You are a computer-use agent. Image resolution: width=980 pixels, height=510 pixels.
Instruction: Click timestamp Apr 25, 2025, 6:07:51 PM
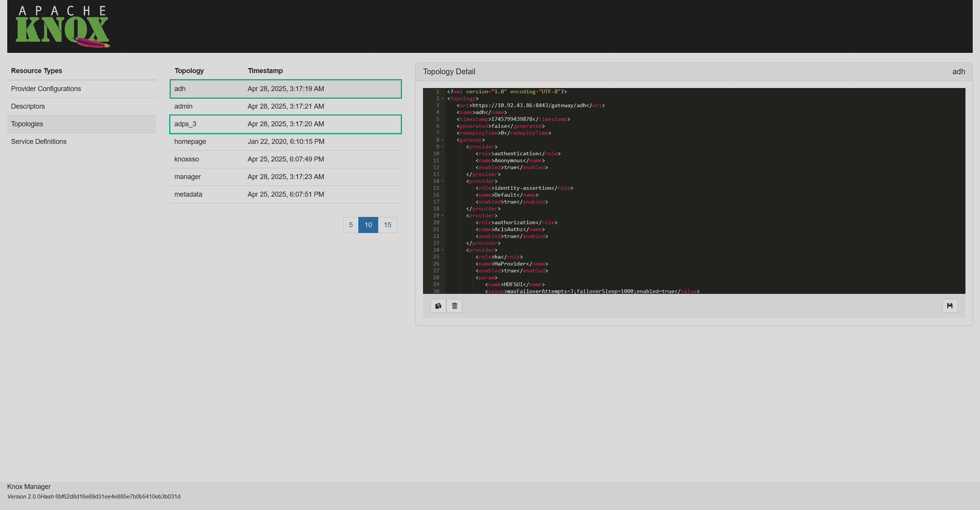tap(286, 194)
